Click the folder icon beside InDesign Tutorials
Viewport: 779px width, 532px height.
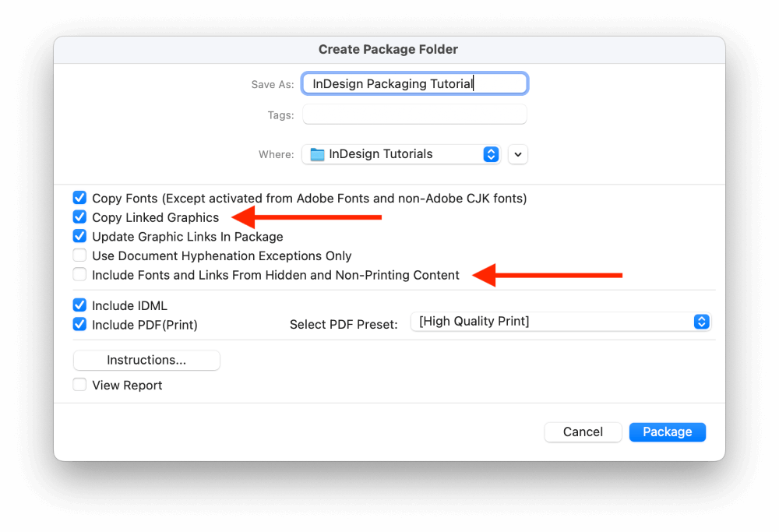[x=317, y=154]
